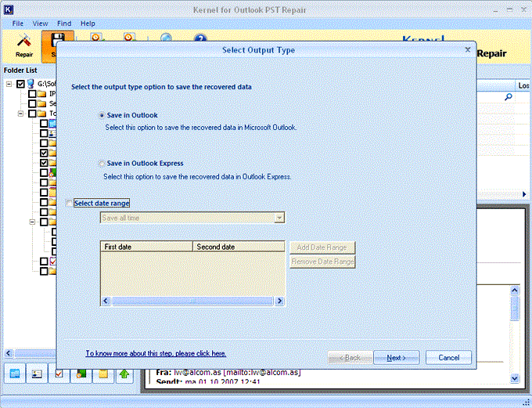The height and width of the screenshot is (408, 532).
Task: Click the blue question mark Help toolbar icon
Action: (200, 38)
